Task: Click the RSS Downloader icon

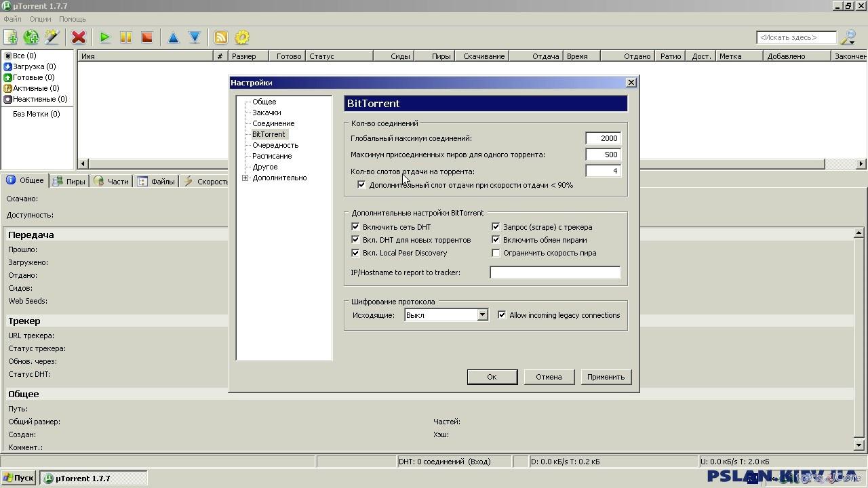Action: (x=220, y=37)
